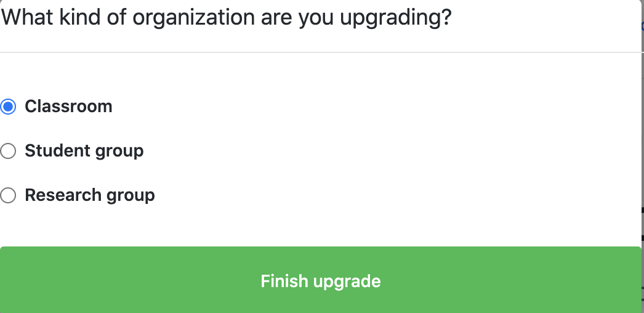This screenshot has width=644, height=313.
Task: Keep Classroom selected as organization type
Action: click(8, 107)
